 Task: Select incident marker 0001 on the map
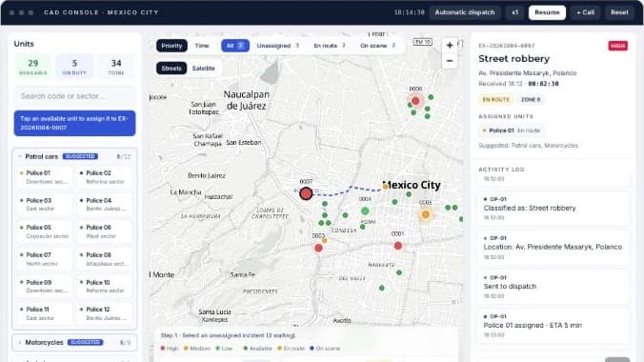pyautogui.click(x=397, y=246)
